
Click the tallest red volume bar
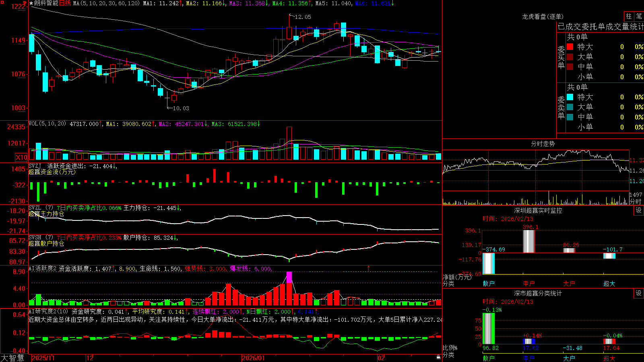point(289,144)
